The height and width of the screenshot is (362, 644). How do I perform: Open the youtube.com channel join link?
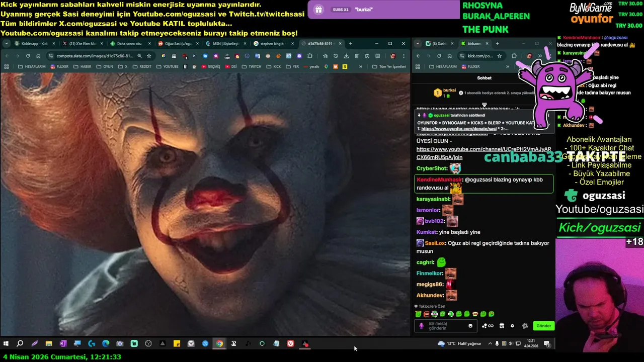[484, 153]
